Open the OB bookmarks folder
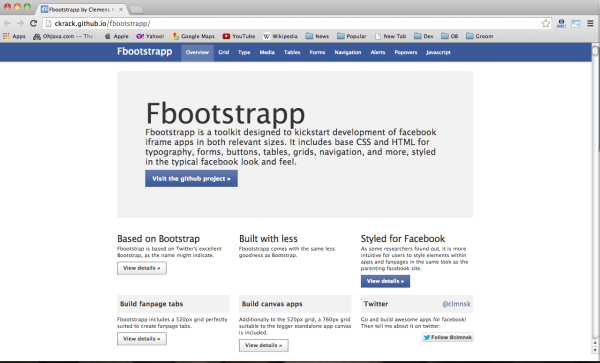This screenshot has height=363, width=600. [x=450, y=36]
